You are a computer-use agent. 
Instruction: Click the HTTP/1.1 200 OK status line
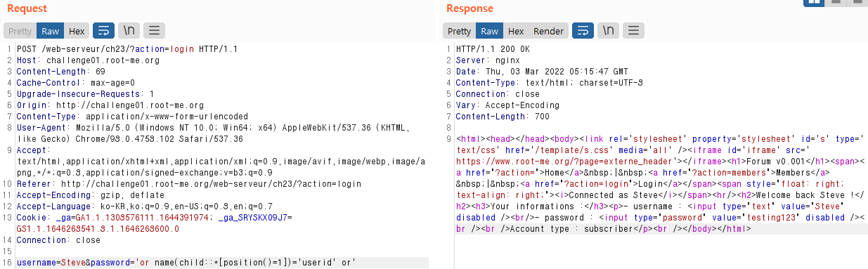point(493,49)
